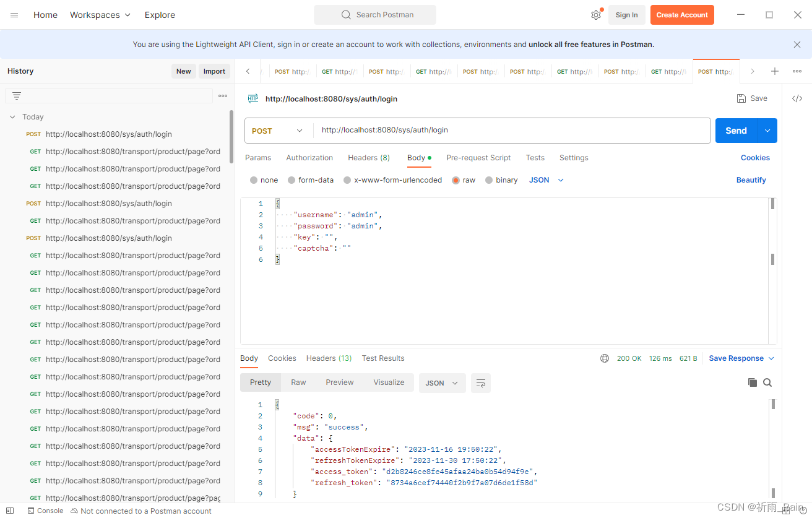
Task: Toggle response line wrap icon
Action: [481, 383]
